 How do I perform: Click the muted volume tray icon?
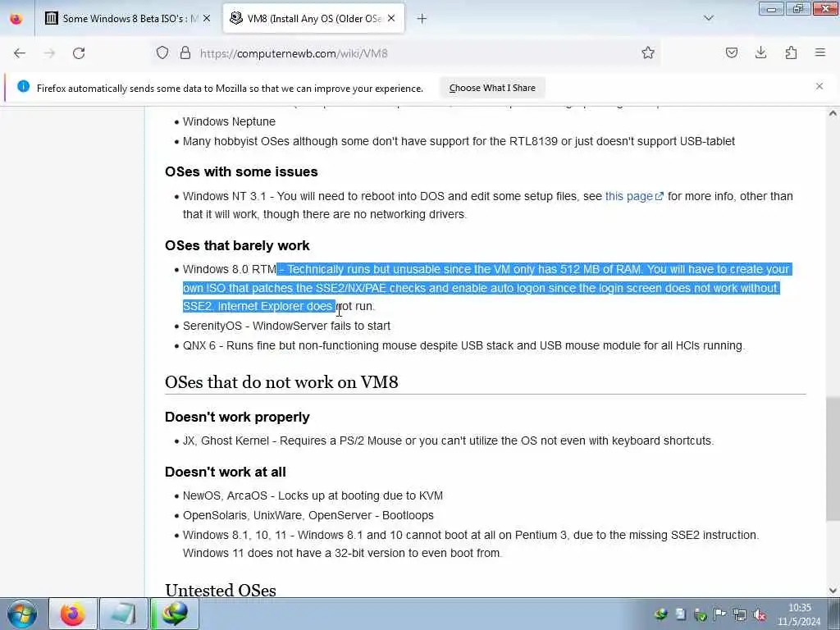[x=759, y=614]
